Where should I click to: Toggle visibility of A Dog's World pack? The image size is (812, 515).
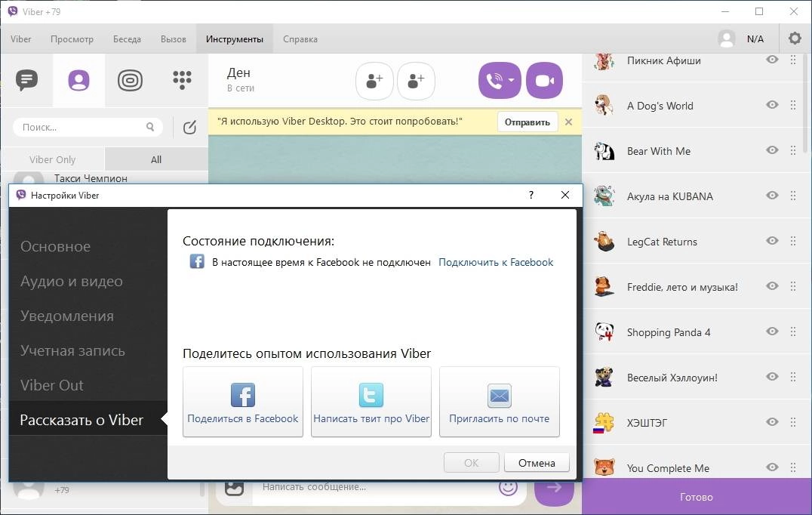(x=772, y=105)
